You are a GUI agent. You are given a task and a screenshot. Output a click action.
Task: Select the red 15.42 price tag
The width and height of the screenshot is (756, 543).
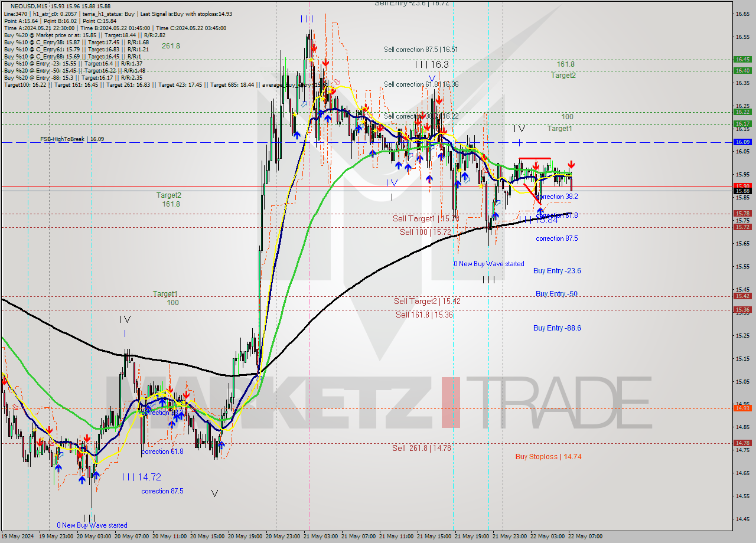(x=742, y=296)
